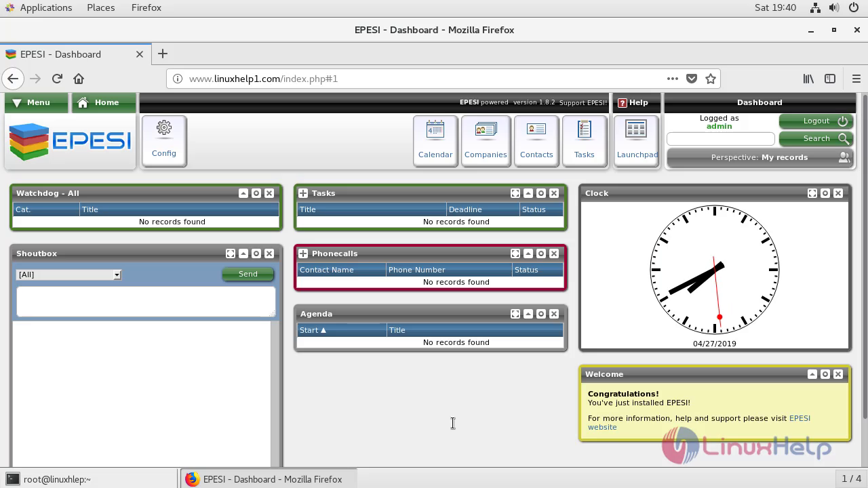Image resolution: width=868 pixels, height=488 pixels.
Task: Collapse the Phonecalls applet
Action: pyautogui.click(x=528, y=253)
